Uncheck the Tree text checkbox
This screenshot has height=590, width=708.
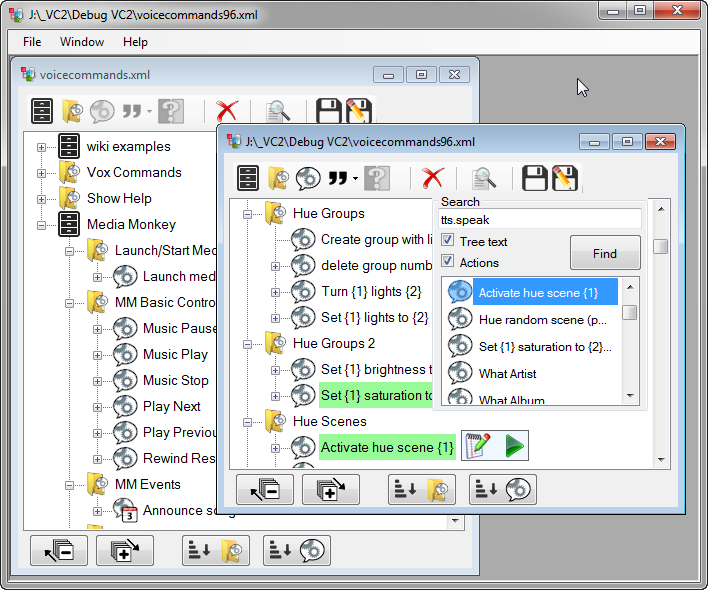(x=447, y=240)
